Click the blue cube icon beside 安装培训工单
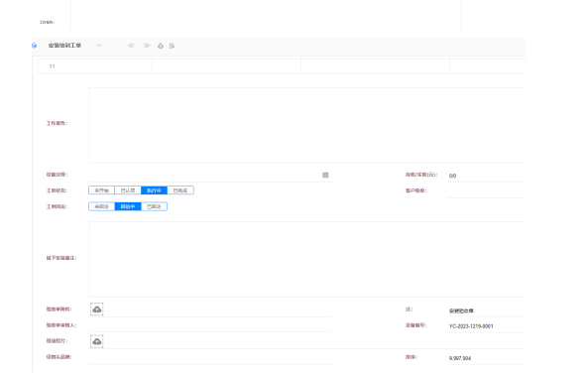The width and height of the screenshot is (588, 376). point(34,46)
